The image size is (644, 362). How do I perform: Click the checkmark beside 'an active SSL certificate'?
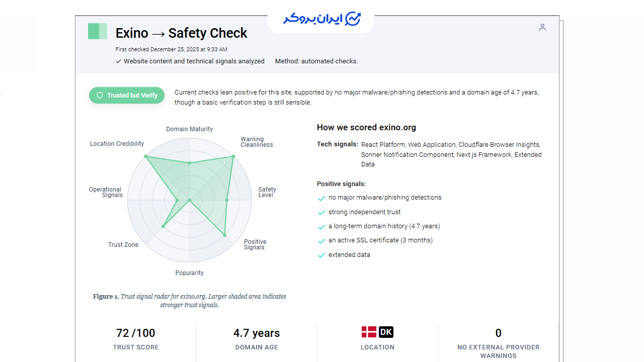(321, 241)
